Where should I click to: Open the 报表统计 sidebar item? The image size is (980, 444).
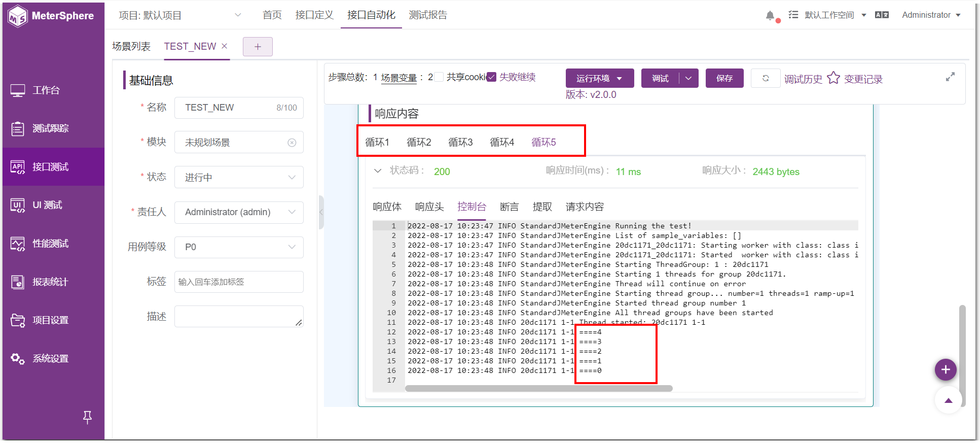53,282
